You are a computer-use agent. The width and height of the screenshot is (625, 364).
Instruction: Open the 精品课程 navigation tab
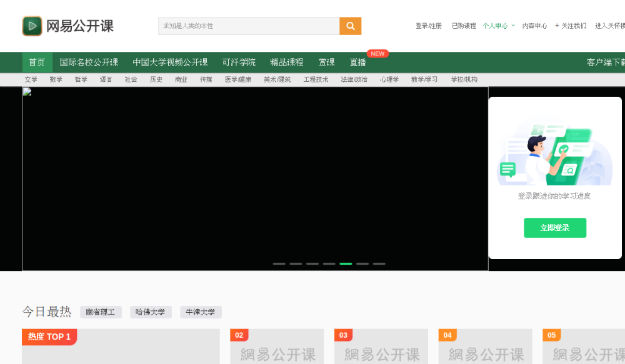(287, 62)
